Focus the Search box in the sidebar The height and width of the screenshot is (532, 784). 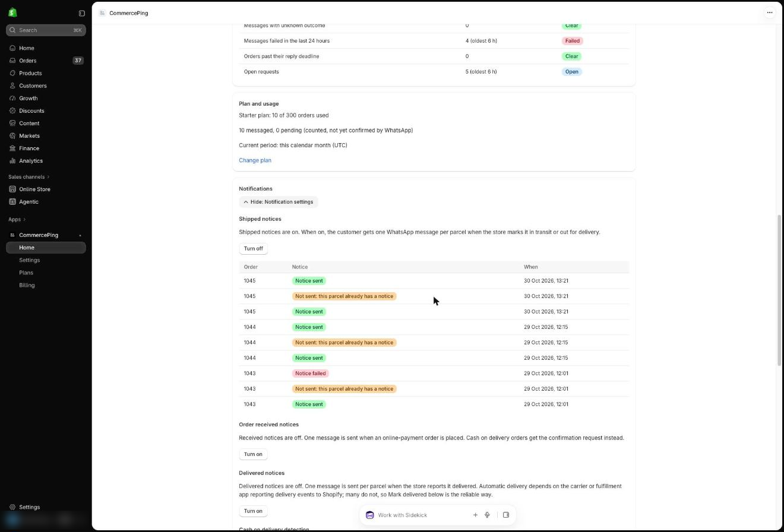click(46, 30)
